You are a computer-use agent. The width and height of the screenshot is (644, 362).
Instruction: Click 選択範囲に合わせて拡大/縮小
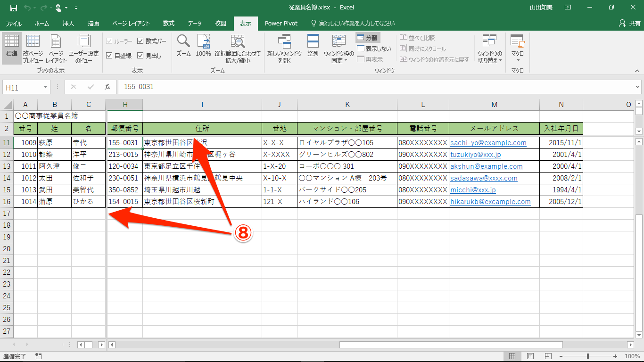click(237, 49)
